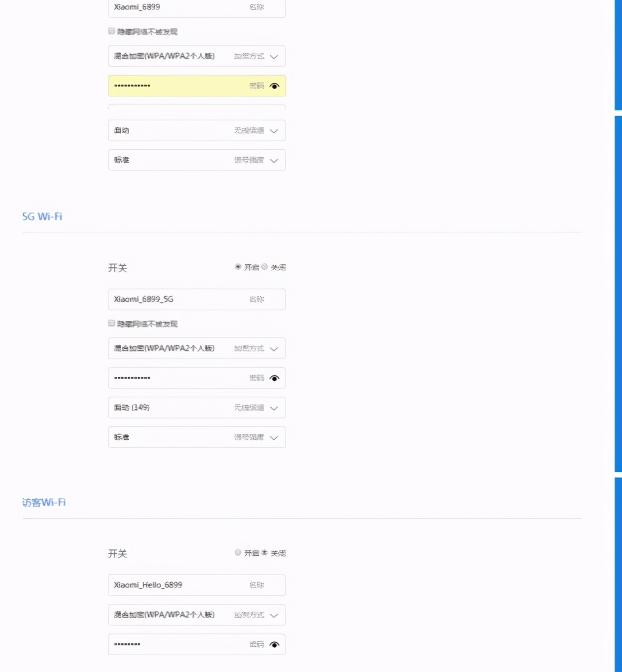The height and width of the screenshot is (672, 622).
Task: Show the 2.4G Wi-Fi password via eye icon
Action: pos(275,85)
